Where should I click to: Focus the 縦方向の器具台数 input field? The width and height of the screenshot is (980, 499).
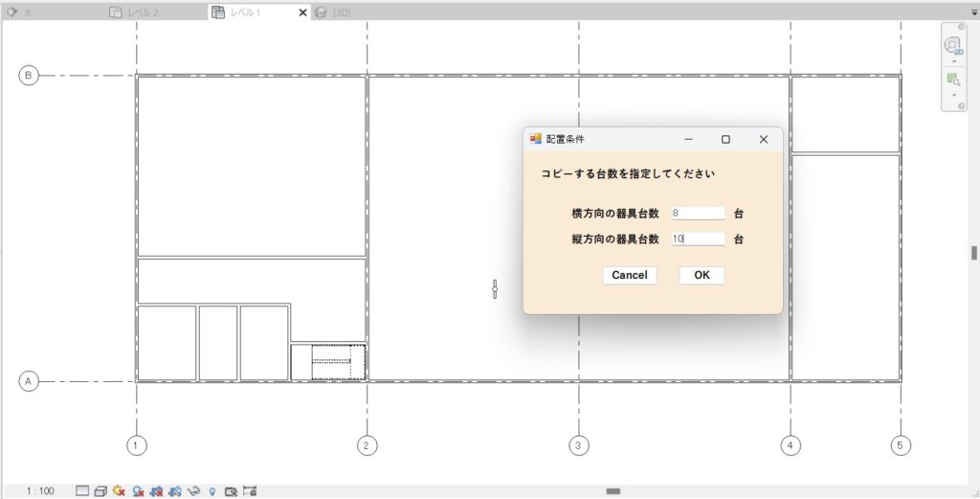click(x=698, y=239)
